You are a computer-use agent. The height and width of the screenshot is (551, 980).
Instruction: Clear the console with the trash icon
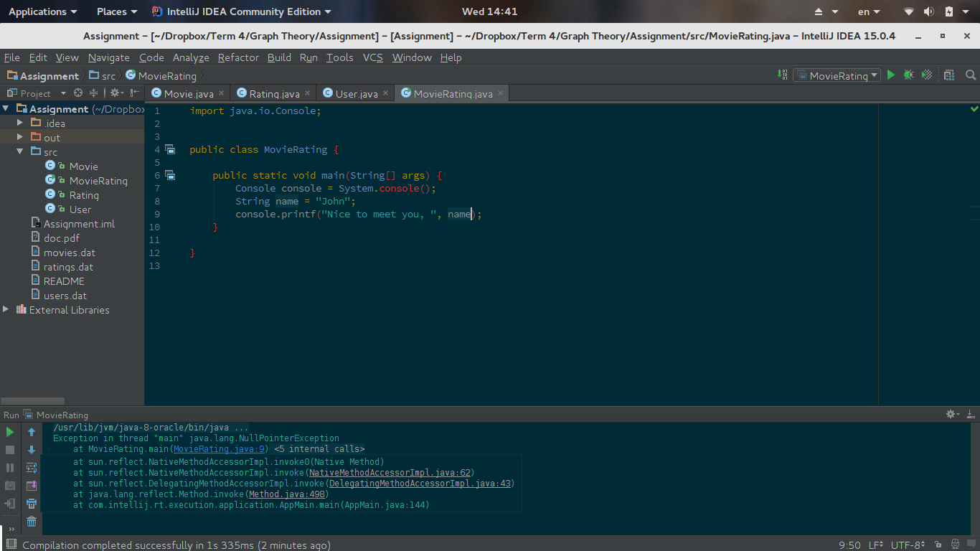[x=32, y=522]
